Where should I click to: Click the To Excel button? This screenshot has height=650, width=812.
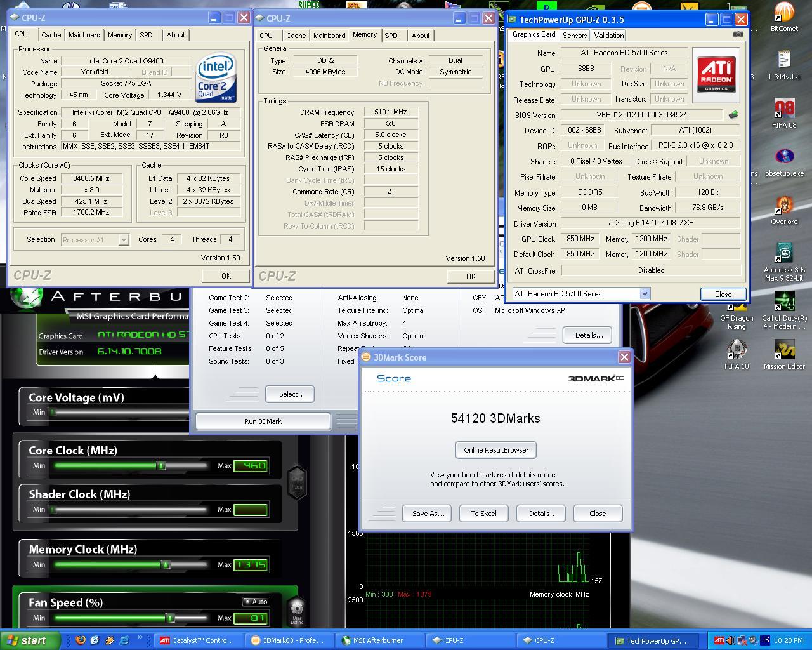pyautogui.click(x=483, y=514)
